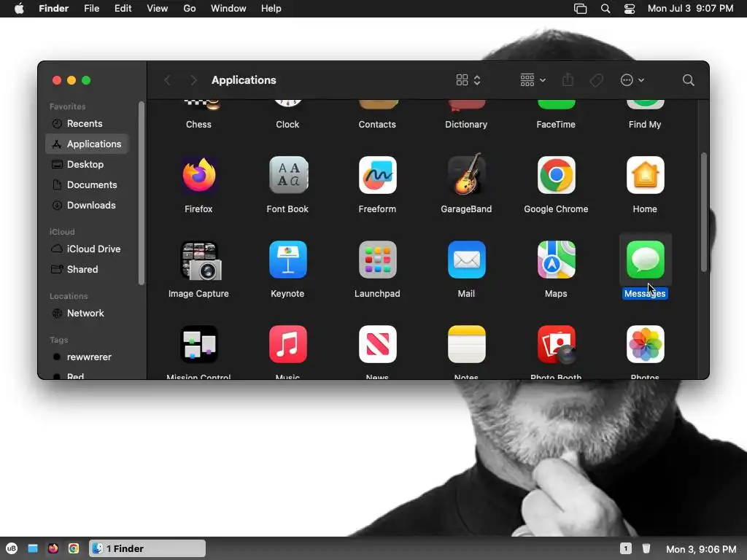
Task: Select the Mission Control app icon
Action: (x=199, y=344)
